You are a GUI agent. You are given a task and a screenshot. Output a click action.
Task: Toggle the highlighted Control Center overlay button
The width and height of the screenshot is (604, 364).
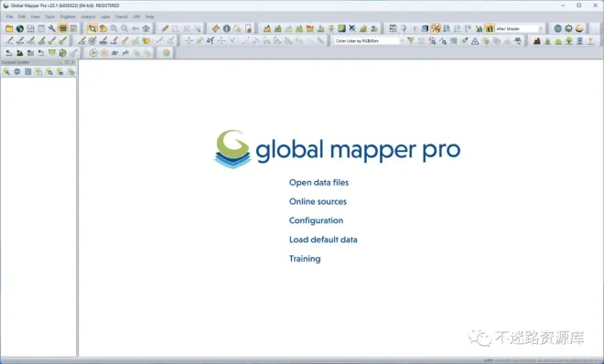click(62, 28)
